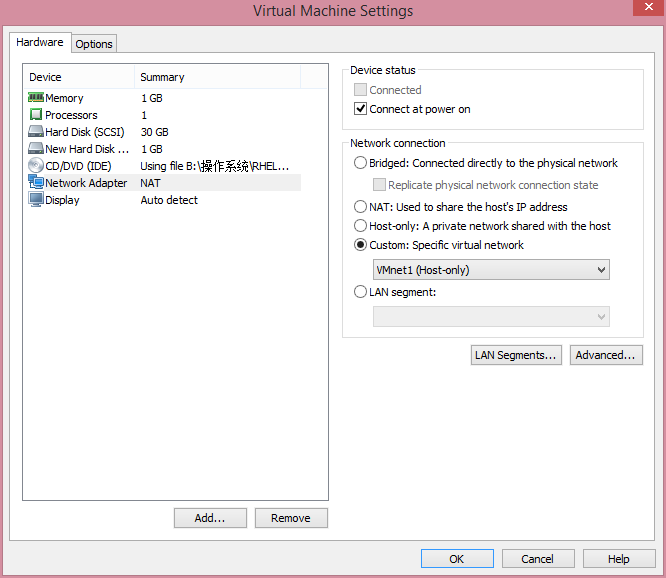Select the Memory row label
This screenshot has height=578, width=666.
click(64, 98)
